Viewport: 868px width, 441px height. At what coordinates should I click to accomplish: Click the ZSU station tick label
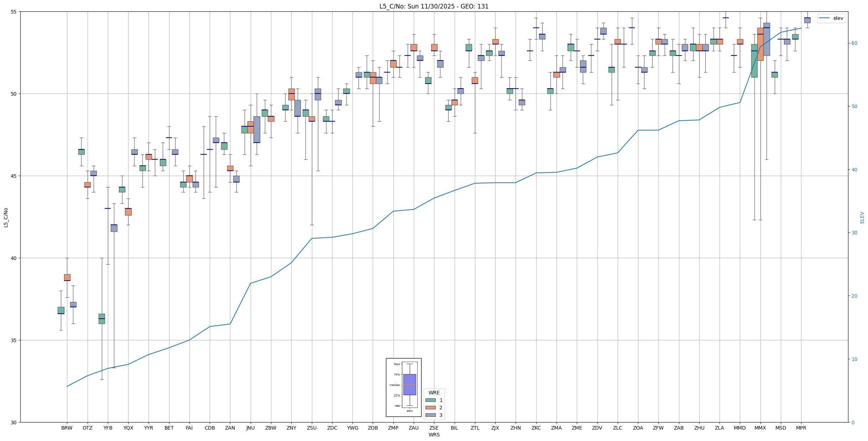coord(312,428)
